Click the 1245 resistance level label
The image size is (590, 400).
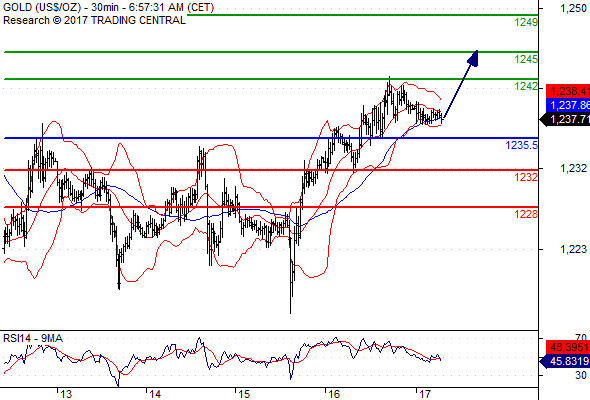[526, 59]
